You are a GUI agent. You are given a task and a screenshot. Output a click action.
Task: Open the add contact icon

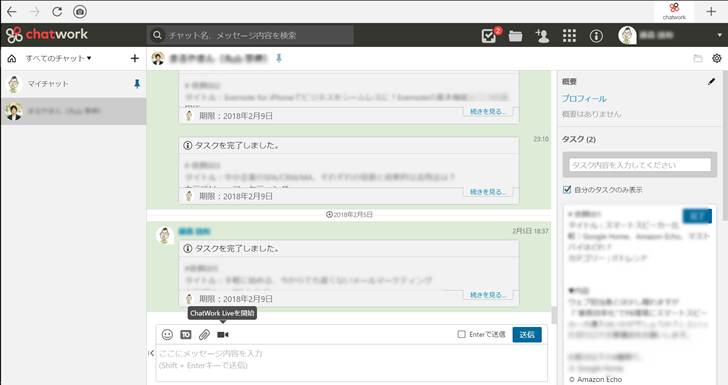click(x=542, y=35)
